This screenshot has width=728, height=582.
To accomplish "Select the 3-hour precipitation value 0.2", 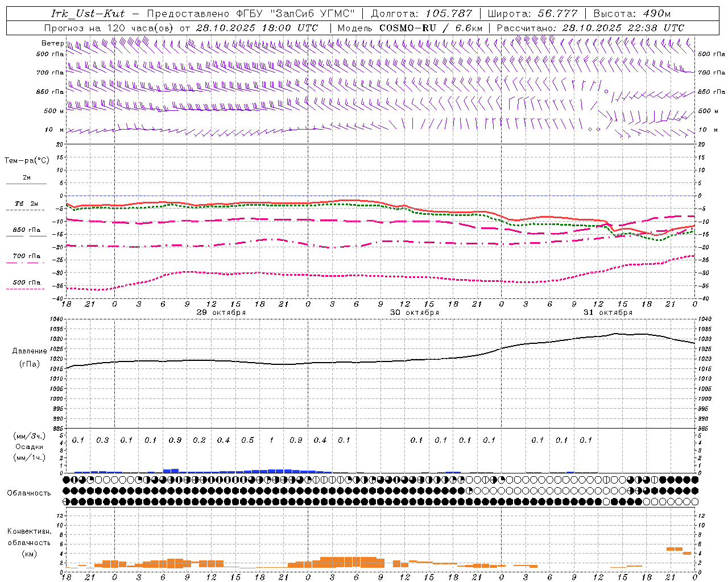I will click(199, 440).
